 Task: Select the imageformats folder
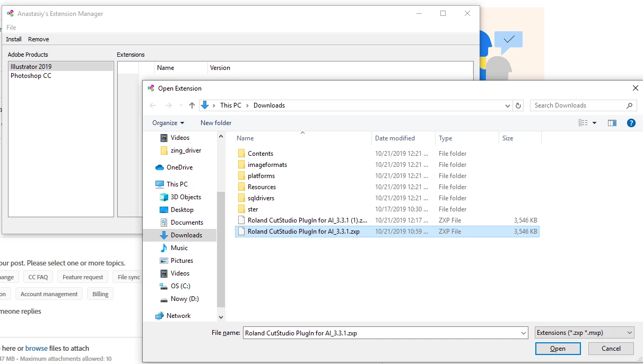point(267,165)
